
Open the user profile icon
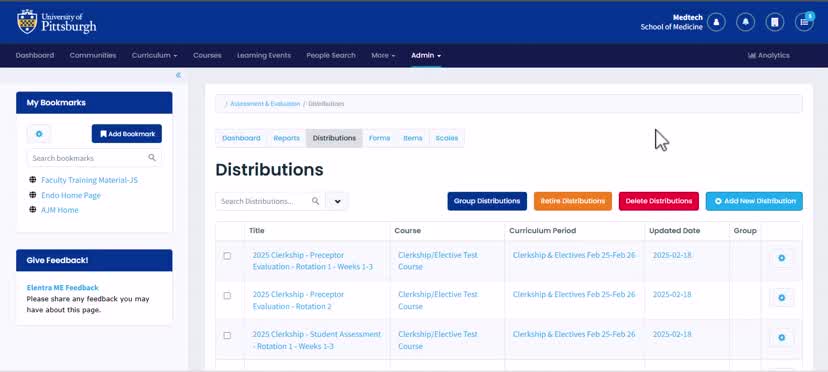(x=717, y=22)
